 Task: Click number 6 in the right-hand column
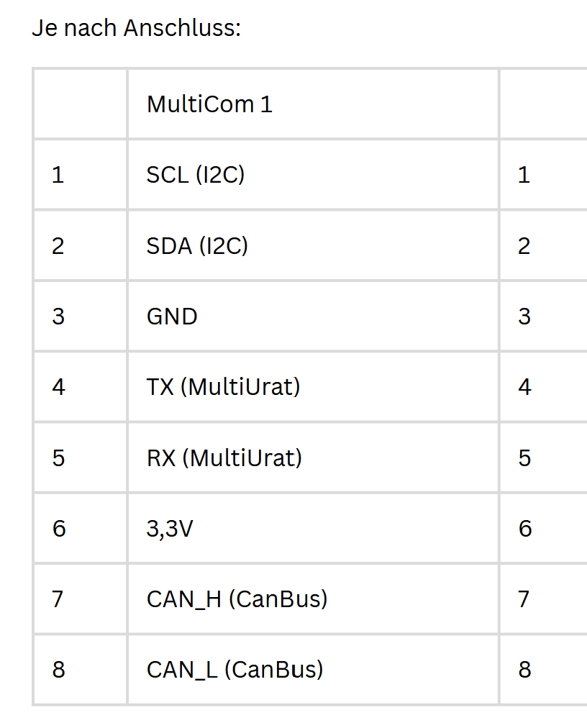point(524,529)
